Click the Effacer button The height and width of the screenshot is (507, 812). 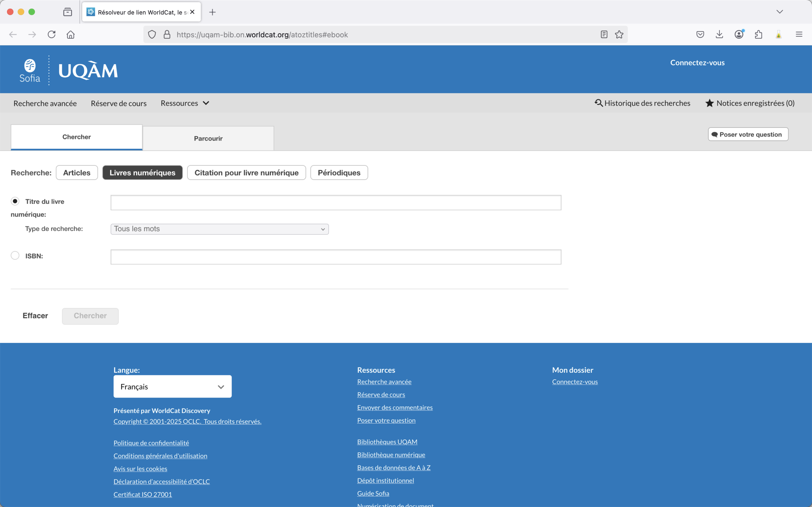coord(35,316)
